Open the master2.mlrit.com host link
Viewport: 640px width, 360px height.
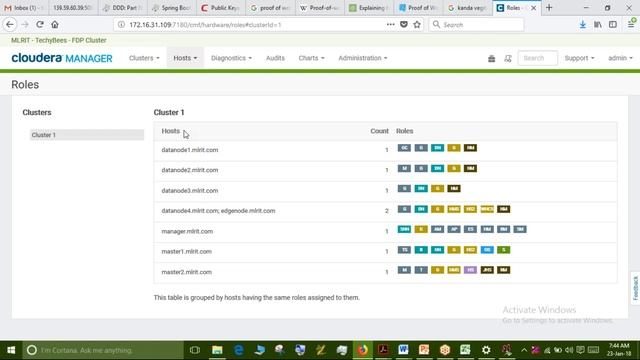pos(187,272)
